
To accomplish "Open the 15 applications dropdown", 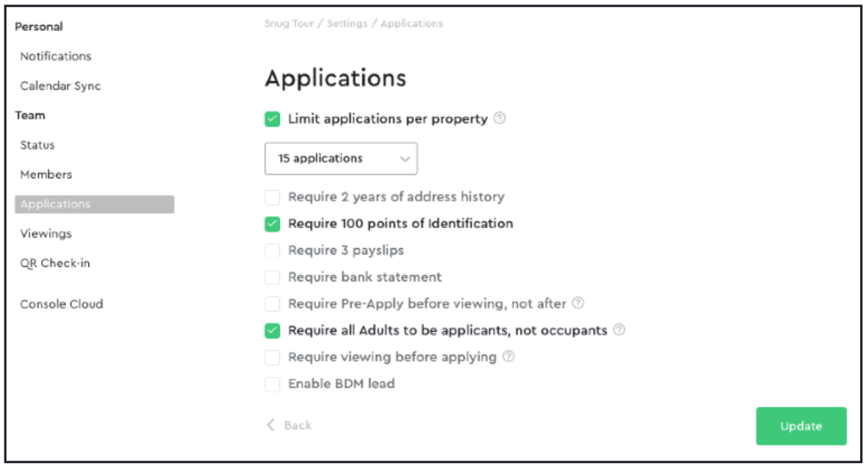I will coord(341,158).
